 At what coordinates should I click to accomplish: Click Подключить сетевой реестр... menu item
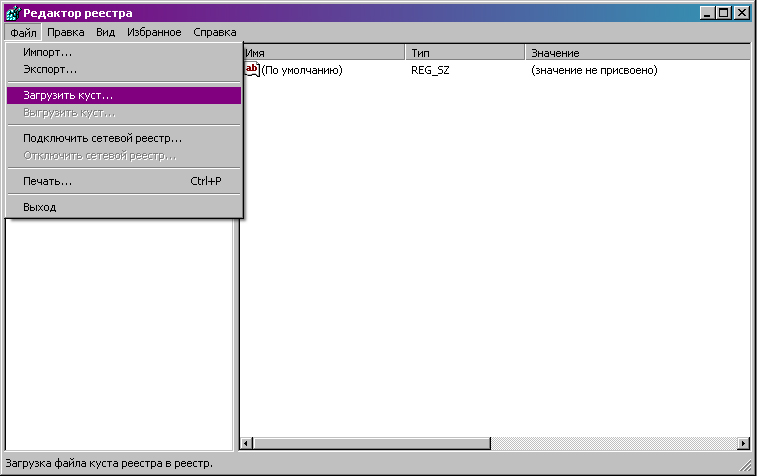102,138
